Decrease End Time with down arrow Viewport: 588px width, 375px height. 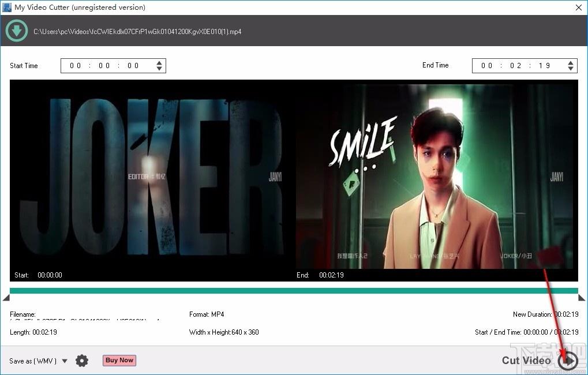click(x=570, y=69)
